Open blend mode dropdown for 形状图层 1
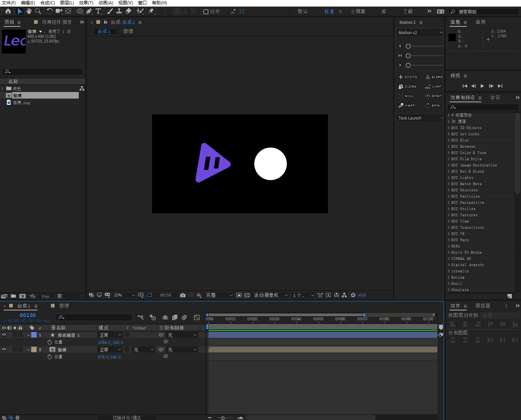Viewport: 521px width, 420px height. tap(110, 335)
